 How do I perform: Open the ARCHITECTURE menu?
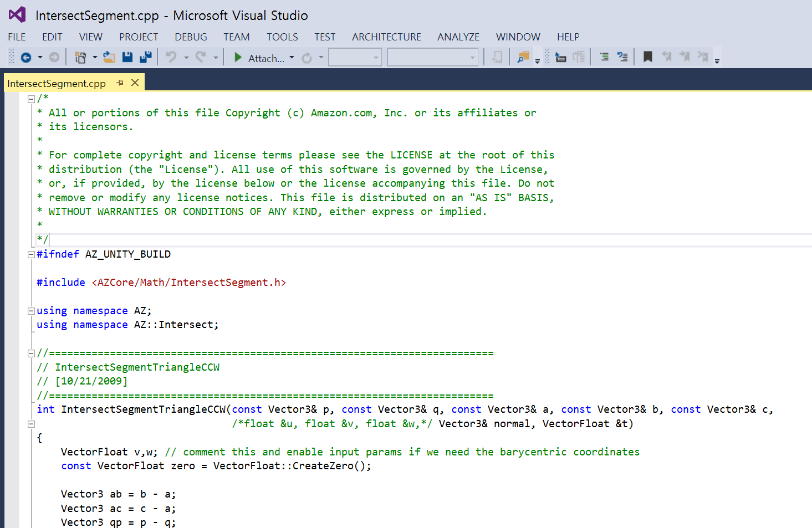[386, 37]
